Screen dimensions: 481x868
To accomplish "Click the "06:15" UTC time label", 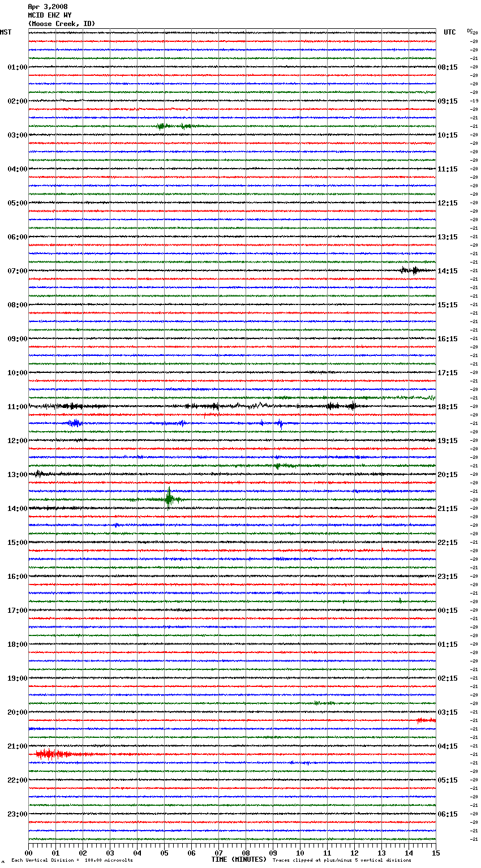I will [x=448, y=814].
